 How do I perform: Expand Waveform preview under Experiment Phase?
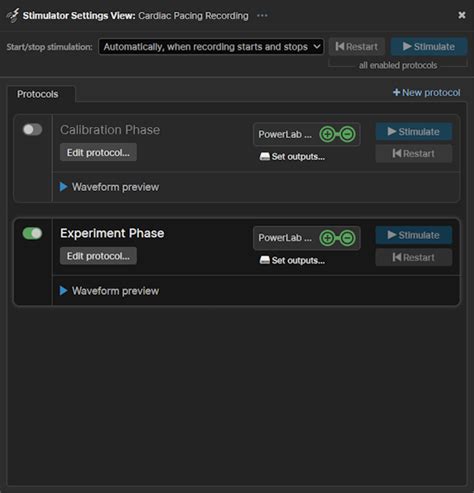pyautogui.click(x=109, y=291)
